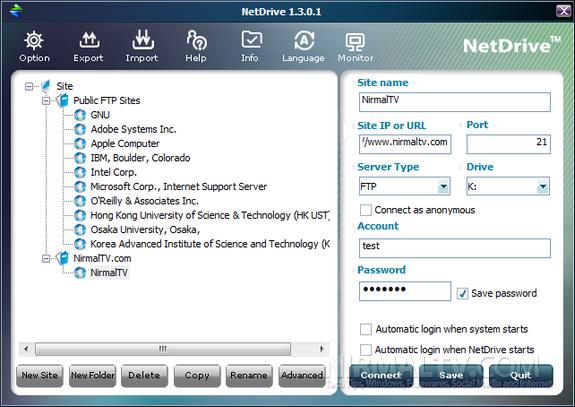Open the Option settings gear icon
Image resolution: width=575 pixels, height=407 pixels.
(34, 40)
